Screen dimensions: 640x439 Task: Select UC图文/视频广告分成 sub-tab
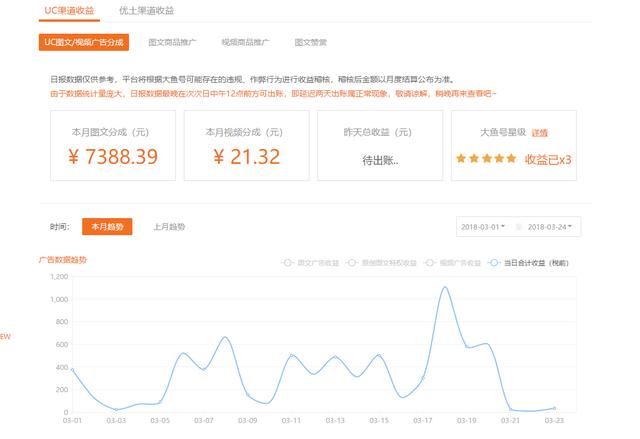pos(84,42)
